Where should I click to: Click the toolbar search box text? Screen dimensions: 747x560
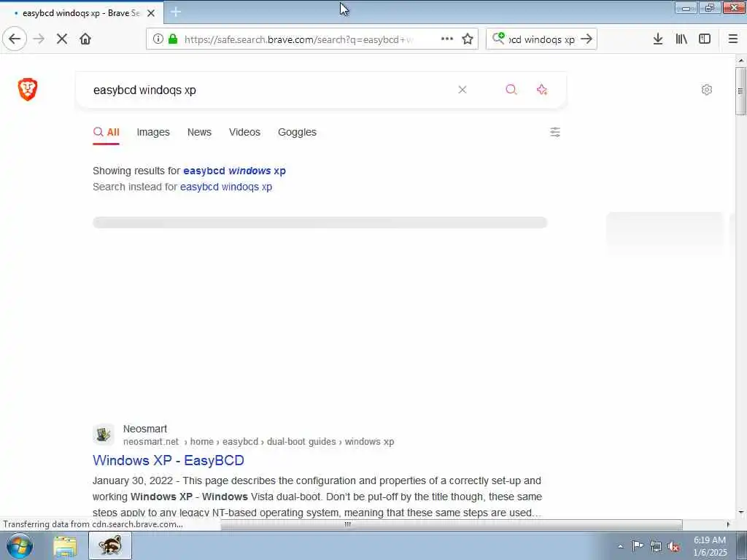tap(542, 39)
